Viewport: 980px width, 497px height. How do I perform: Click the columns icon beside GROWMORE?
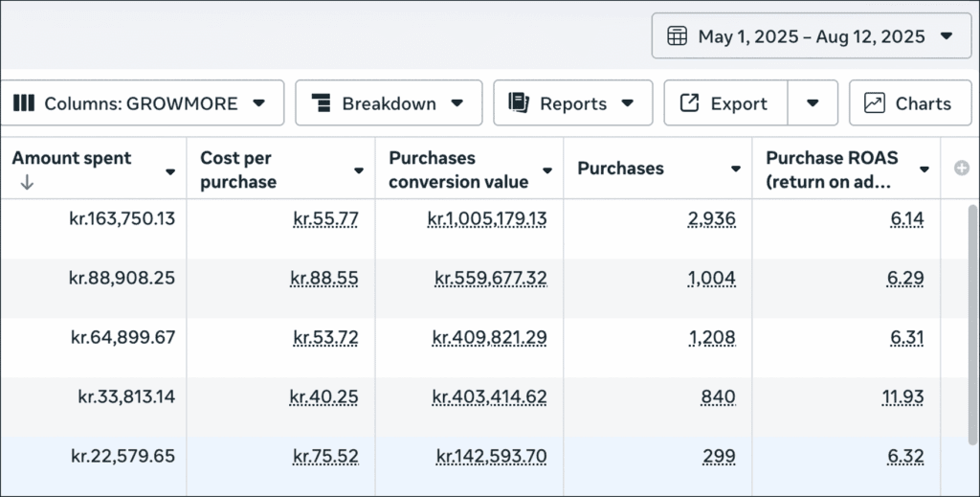[x=24, y=103]
